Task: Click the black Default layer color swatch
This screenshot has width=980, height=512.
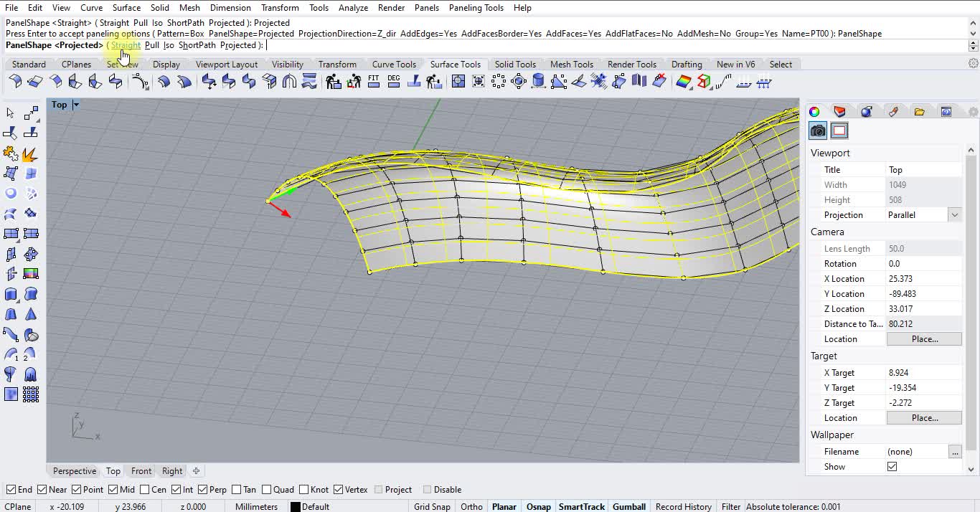Action: coord(295,507)
